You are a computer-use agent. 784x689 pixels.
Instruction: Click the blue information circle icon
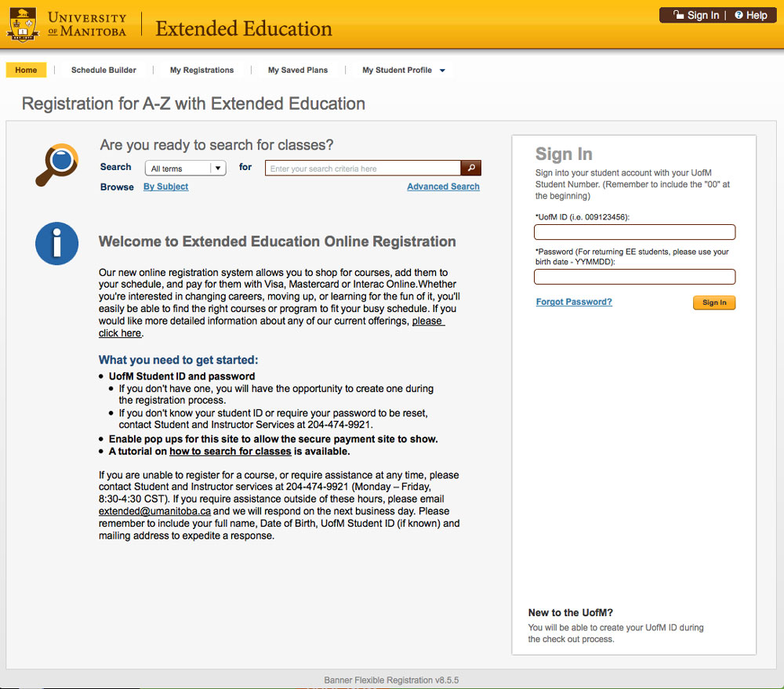point(57,243)
